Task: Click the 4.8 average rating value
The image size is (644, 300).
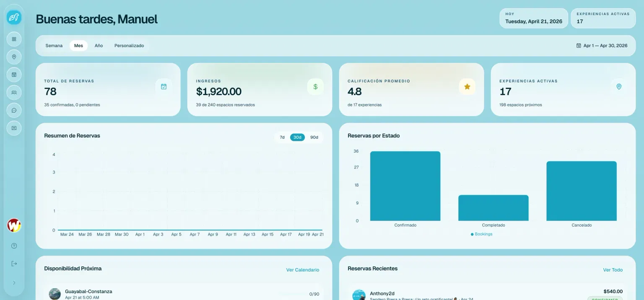Action: (355, 91)
